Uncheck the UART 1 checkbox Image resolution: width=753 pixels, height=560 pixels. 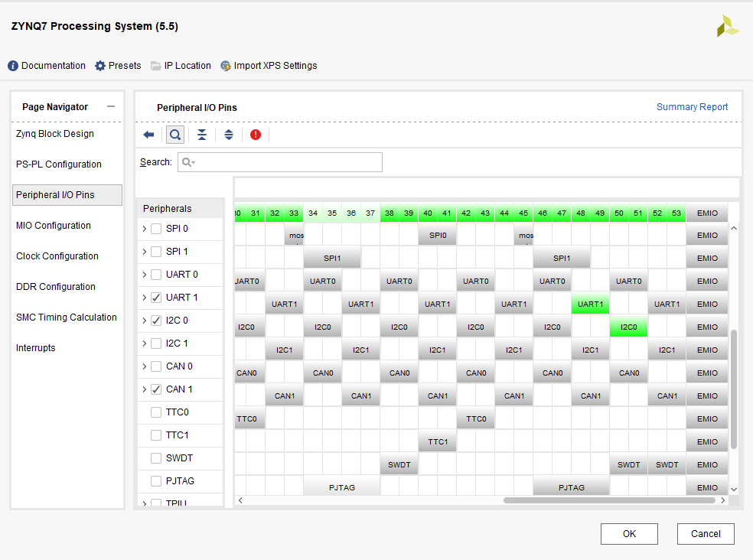(x=156, y=298)
